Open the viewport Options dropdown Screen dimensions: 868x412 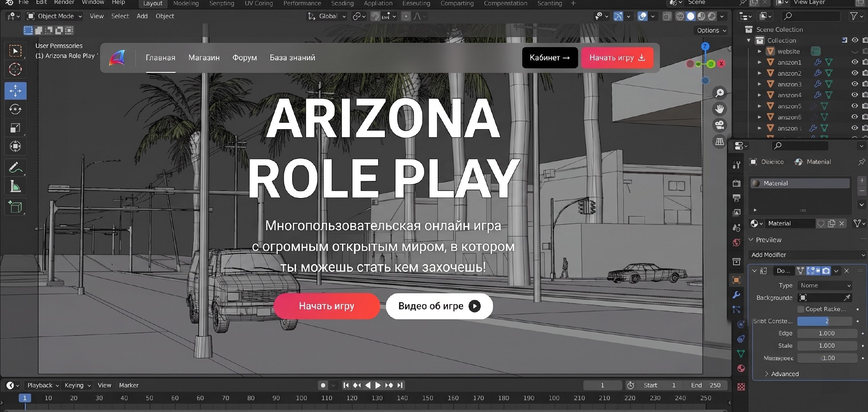pos(711,30)
